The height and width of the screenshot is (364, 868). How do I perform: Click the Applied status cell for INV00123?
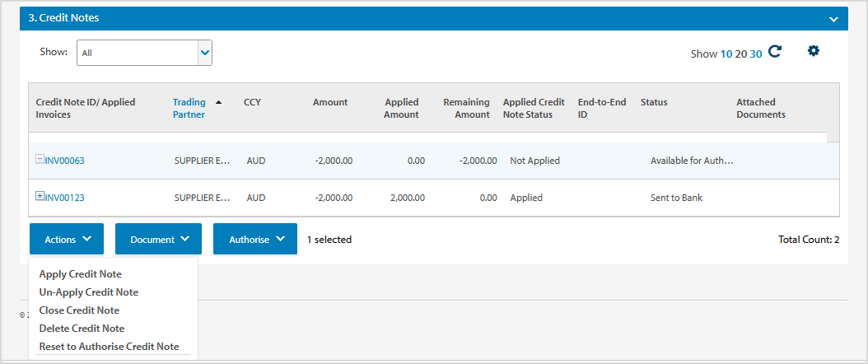[x=526, y=198]
